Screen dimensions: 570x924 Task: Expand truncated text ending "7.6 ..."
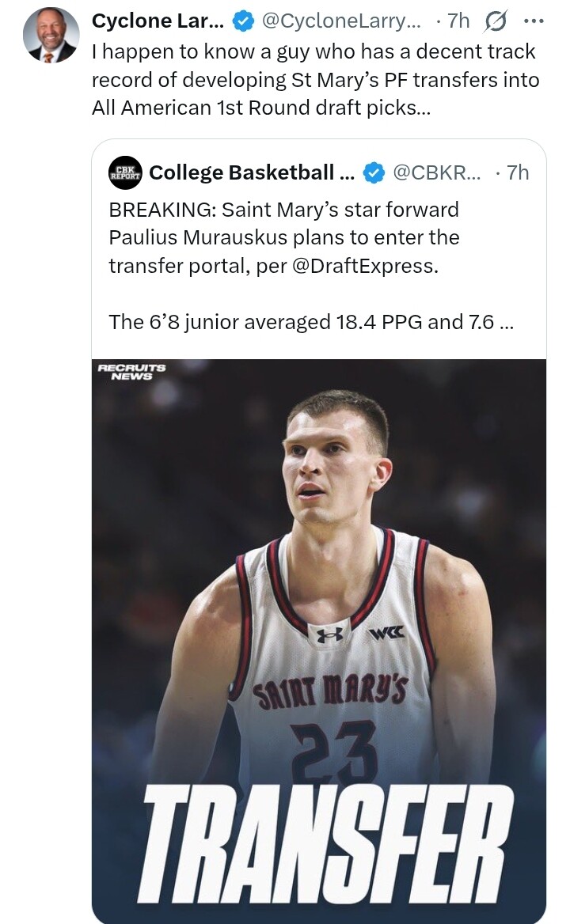tap(506, 322)
